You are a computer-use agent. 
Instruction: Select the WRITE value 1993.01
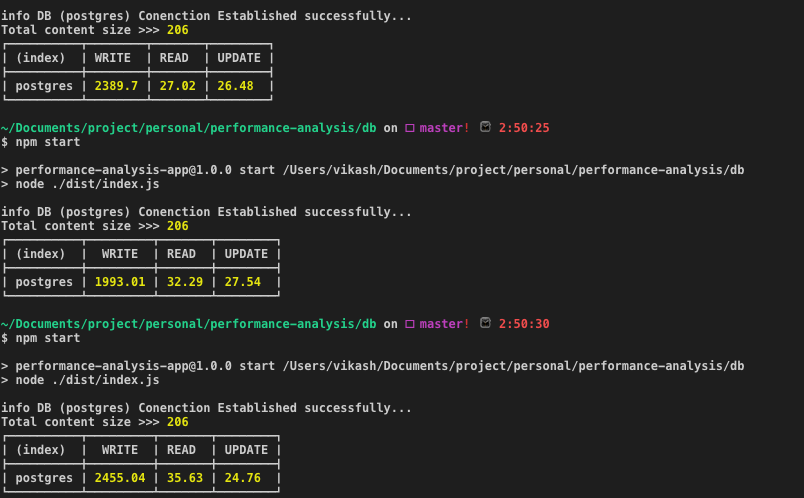120,282
